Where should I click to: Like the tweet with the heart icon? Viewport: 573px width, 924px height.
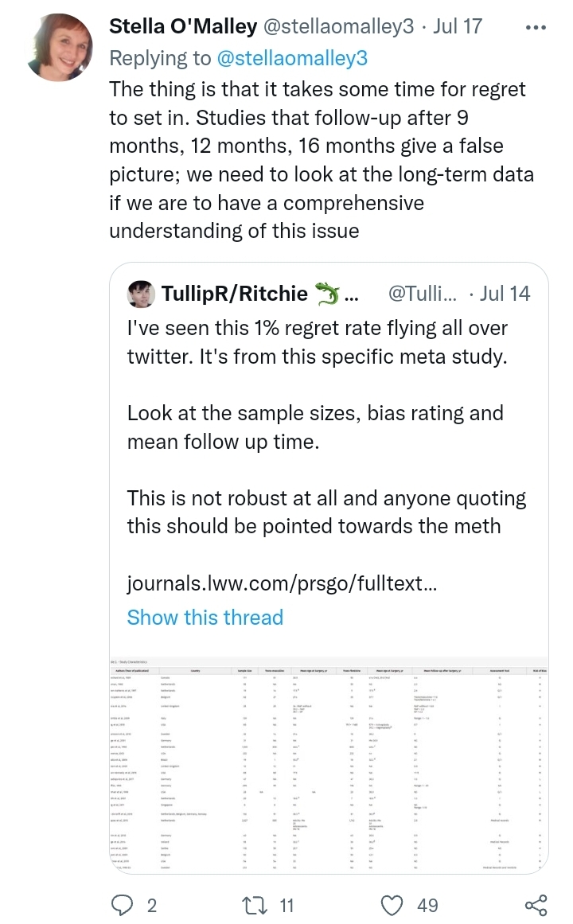(392, 905)
